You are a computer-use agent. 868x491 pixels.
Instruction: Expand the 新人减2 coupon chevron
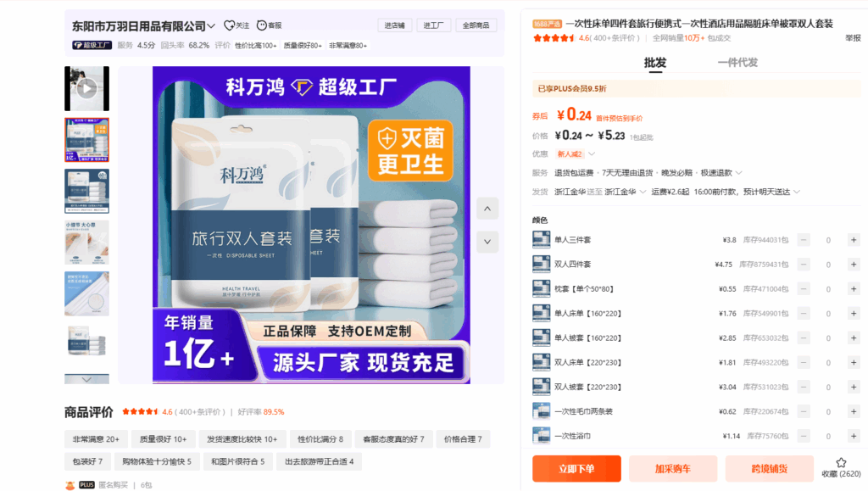pyautogui.click(x=592, y=154)
